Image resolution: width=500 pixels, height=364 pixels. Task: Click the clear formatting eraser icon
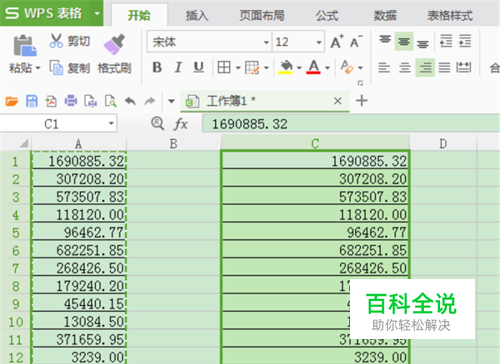click(347, 67)
